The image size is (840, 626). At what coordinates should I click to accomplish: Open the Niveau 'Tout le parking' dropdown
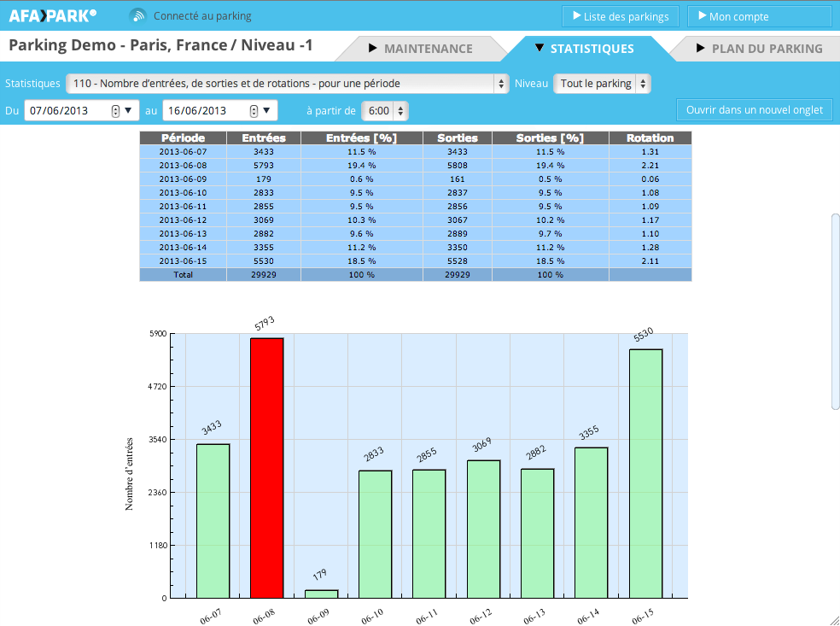(602, 84)
